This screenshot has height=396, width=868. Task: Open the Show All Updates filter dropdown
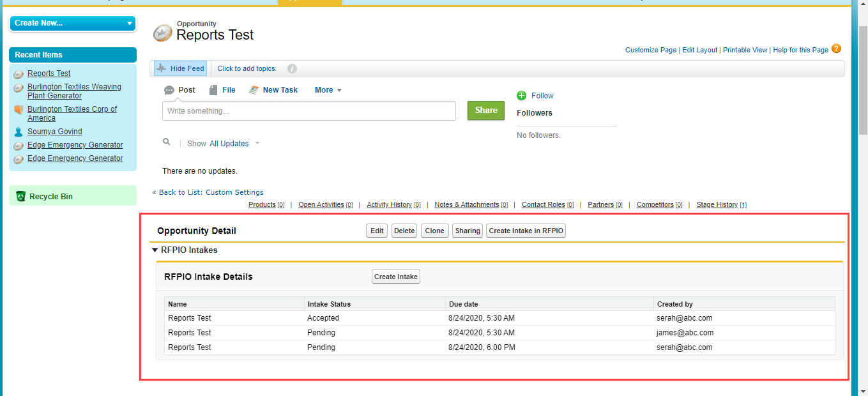tap(235, 144)
